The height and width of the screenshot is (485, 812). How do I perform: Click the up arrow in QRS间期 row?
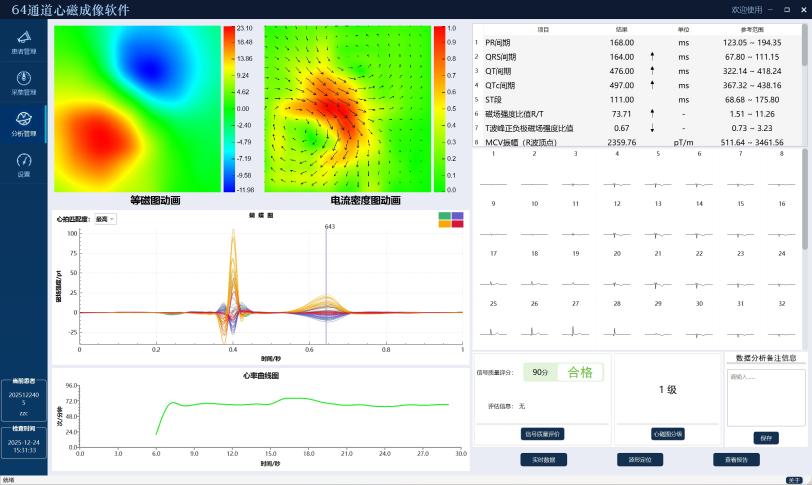(x=652, y=56)
